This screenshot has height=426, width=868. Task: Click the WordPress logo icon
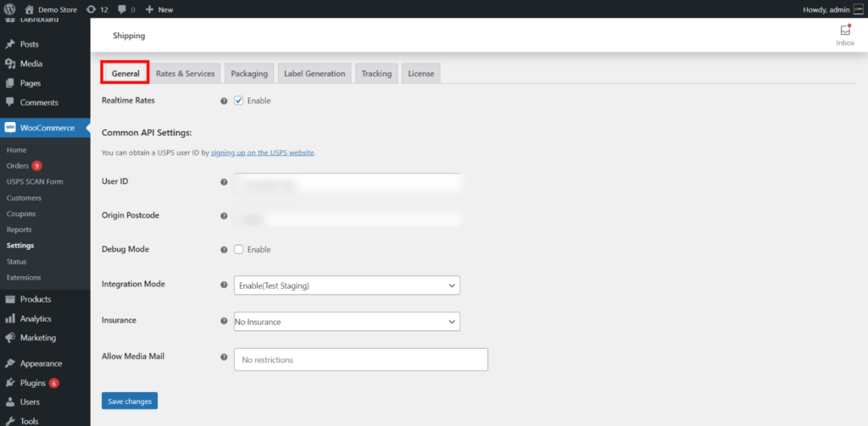click(9, 9)
